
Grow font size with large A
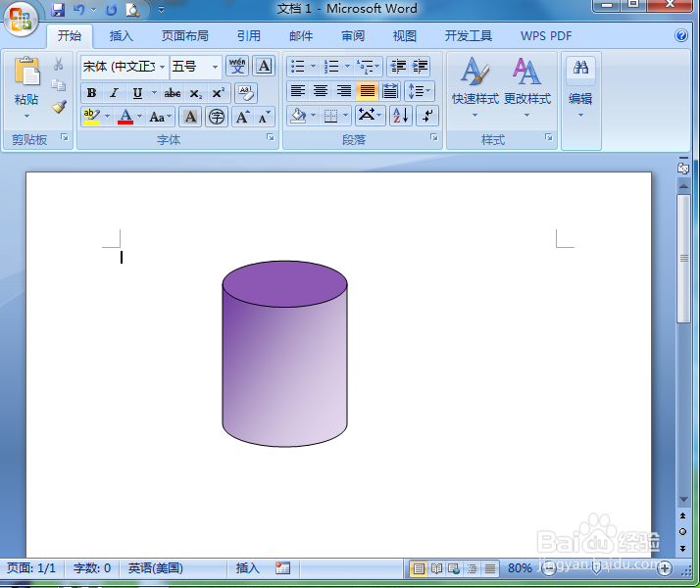pos(242,117)
